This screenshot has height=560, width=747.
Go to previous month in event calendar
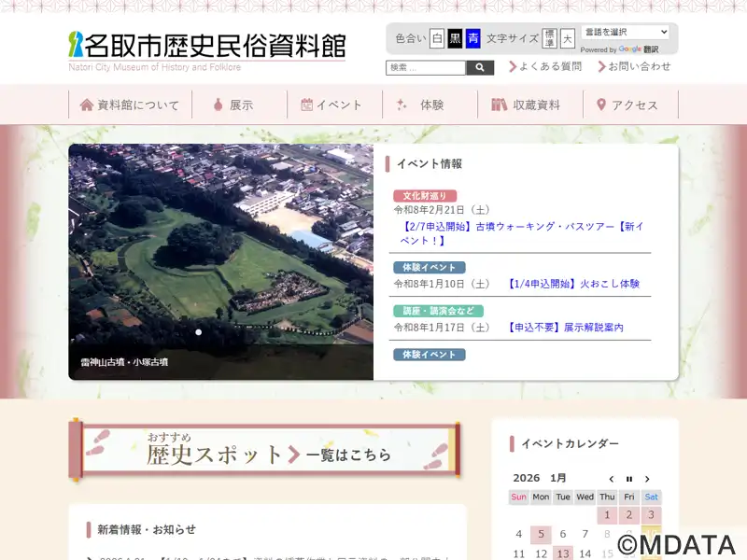pyautogui.click(x=612, y=479)
